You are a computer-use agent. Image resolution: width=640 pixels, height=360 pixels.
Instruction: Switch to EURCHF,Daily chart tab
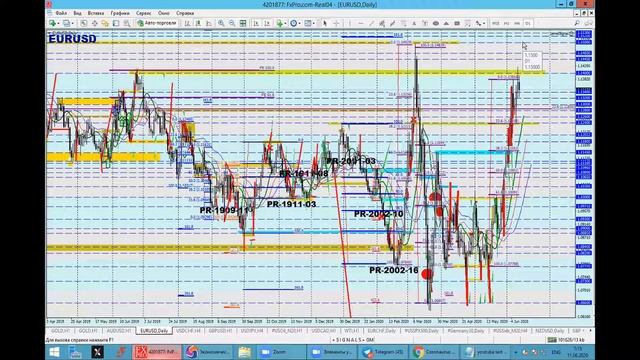(x=382, y=331)
